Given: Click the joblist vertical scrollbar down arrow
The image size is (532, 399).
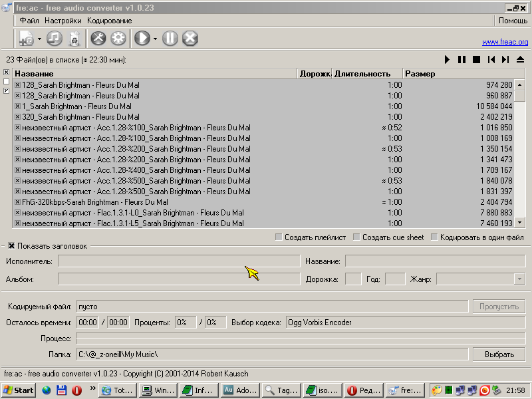Looking at the screenshot, I should click(x=521, y=223).
